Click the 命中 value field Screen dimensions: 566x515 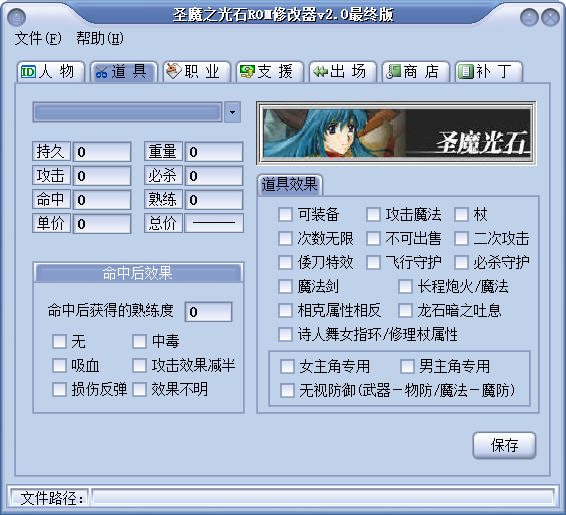coord(102,200)
